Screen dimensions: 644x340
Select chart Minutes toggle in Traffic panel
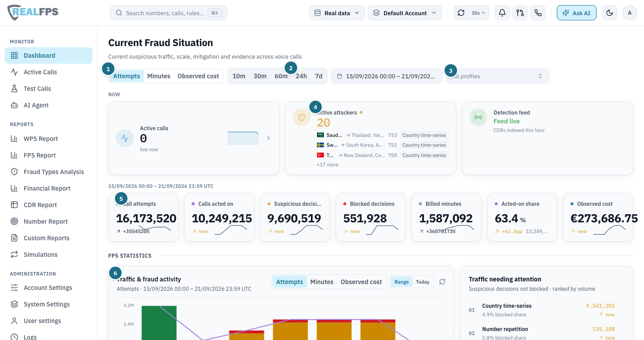pyautogui.click(x=322, y=282)
